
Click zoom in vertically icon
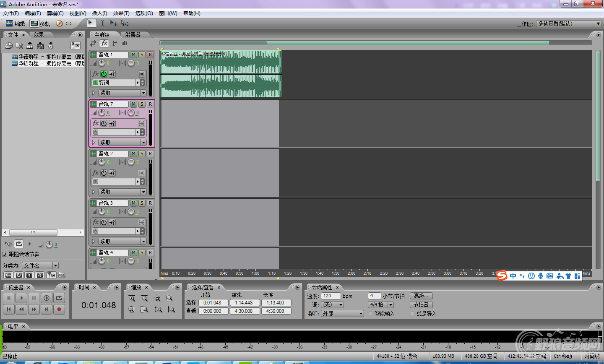[159, 309]
